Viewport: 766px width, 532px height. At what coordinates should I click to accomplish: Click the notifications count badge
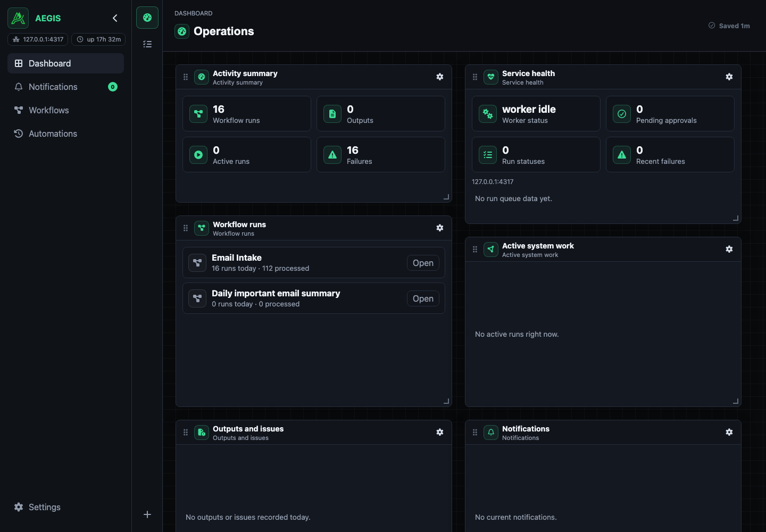113,87
